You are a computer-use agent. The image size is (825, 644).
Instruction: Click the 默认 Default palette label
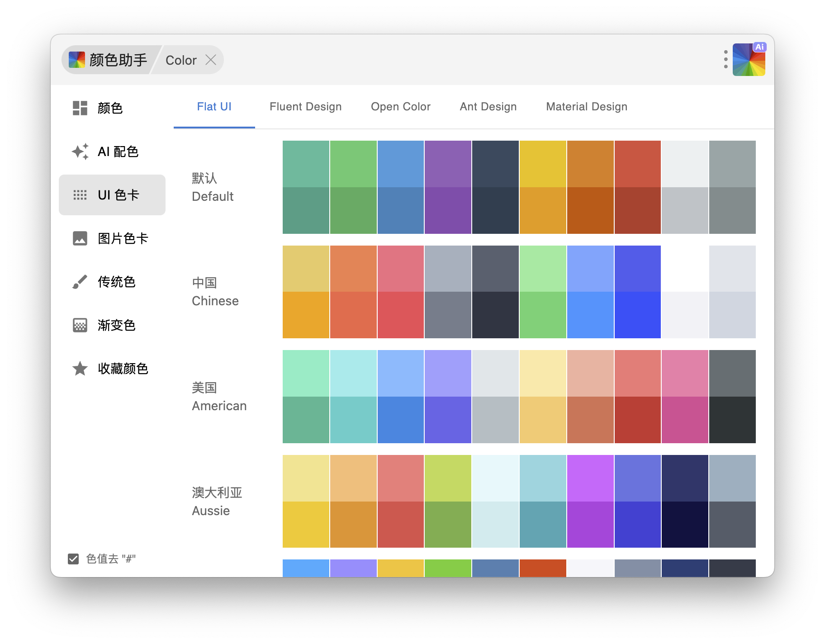pyautogui.click(x=213, y=187)
